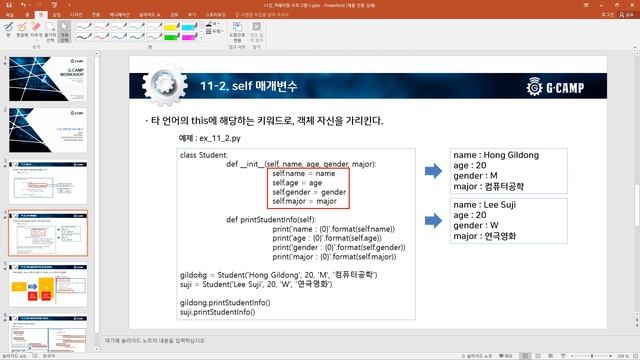Click the Share button
640x360 pixels.
click(627, 15)
